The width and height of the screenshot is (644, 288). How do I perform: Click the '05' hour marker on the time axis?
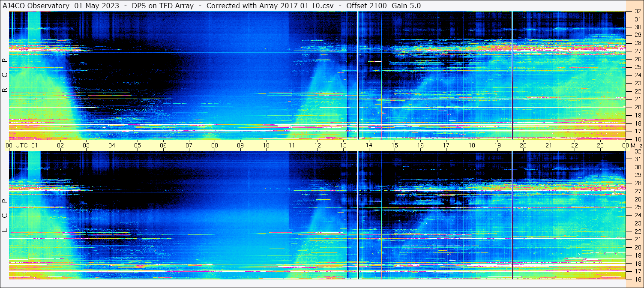pyautogui.click(x=138, y=145)
